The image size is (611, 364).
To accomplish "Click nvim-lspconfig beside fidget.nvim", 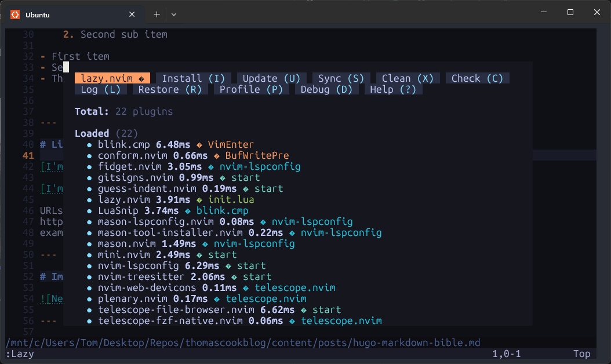I will 260,167.
